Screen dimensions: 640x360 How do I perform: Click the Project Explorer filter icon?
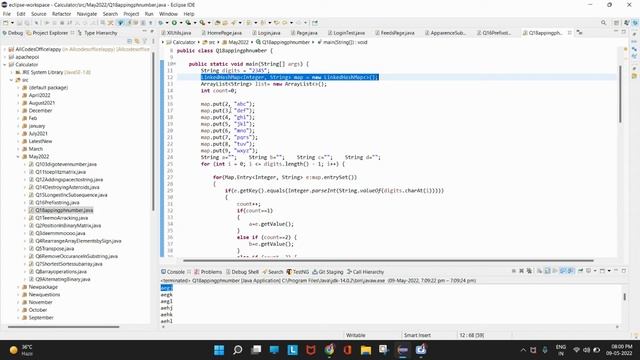145,41
